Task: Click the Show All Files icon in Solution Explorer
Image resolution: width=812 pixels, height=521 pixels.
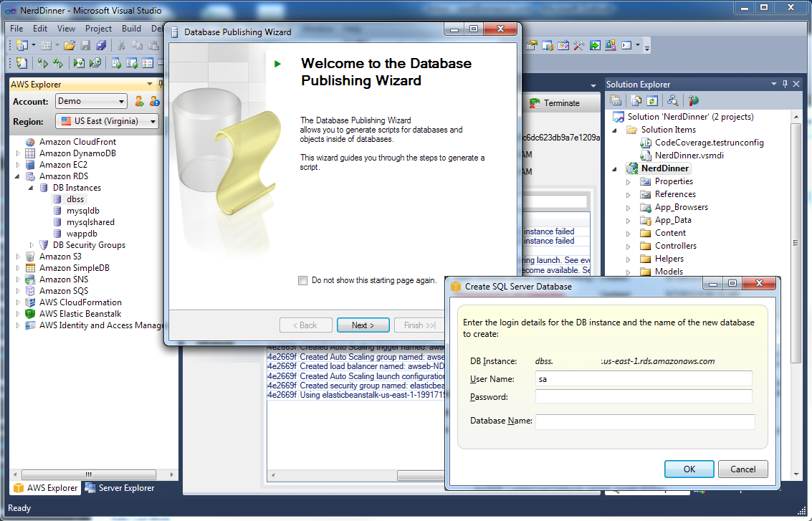Action: [x=634, y=101]
